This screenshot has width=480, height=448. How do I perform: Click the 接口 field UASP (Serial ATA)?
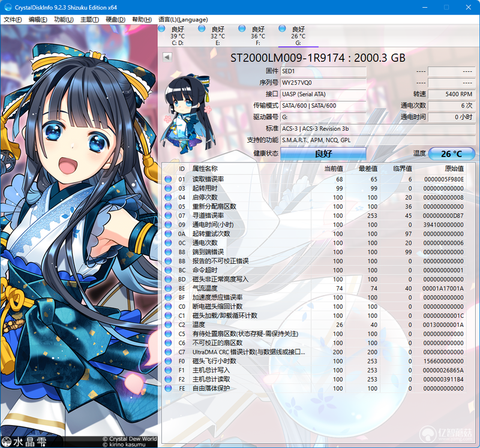click(x=323, y=94)
